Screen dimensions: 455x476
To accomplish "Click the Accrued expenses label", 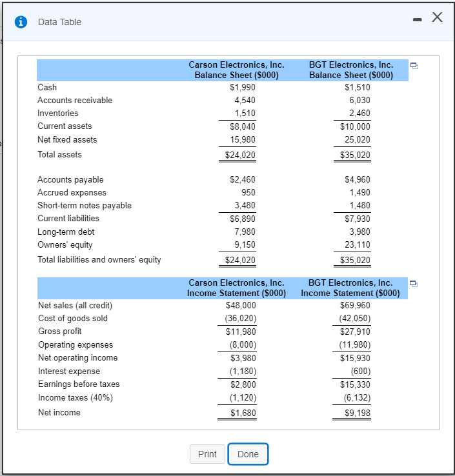I will pos(72,192).
